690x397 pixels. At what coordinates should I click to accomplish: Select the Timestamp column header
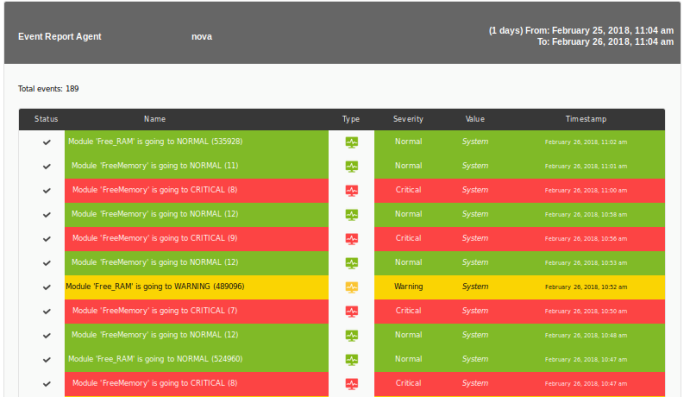tap(586, 119)
